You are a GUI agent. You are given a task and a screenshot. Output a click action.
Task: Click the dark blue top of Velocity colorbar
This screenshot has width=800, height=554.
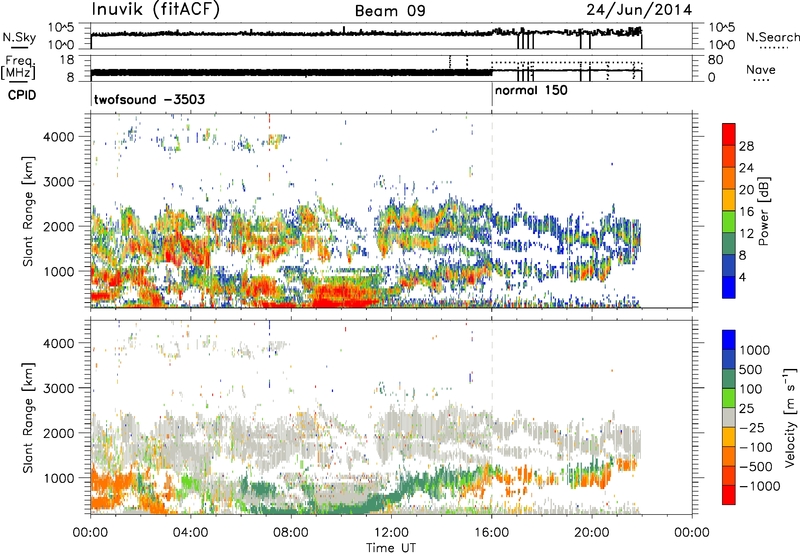(729, 340)
